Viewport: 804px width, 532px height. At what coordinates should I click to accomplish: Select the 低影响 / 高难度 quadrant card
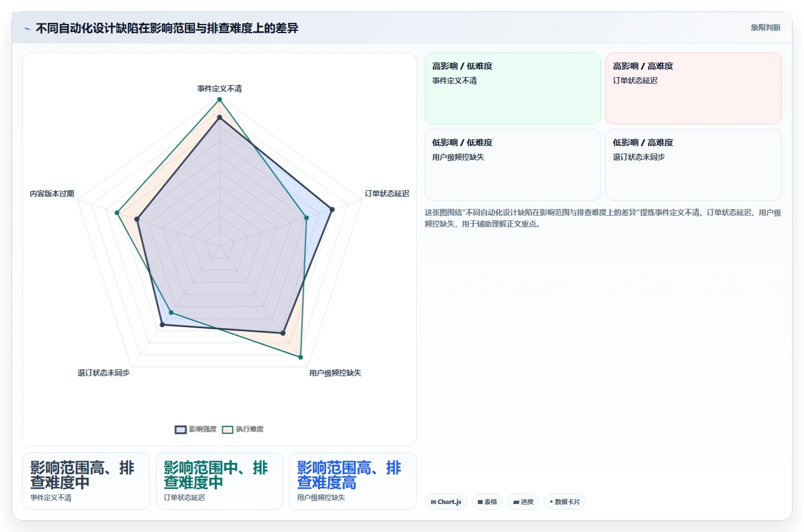point(693,165)
